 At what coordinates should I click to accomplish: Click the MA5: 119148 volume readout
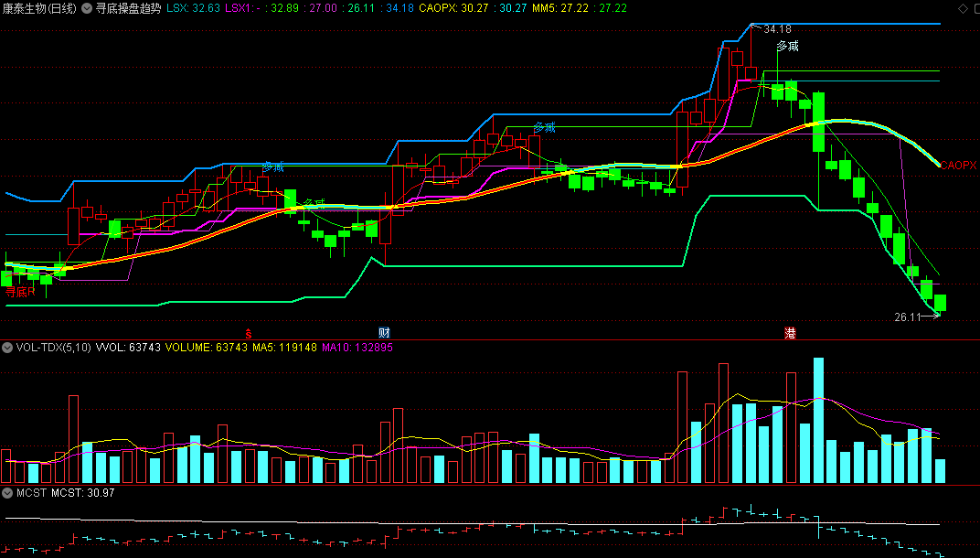tap(284, 348)
